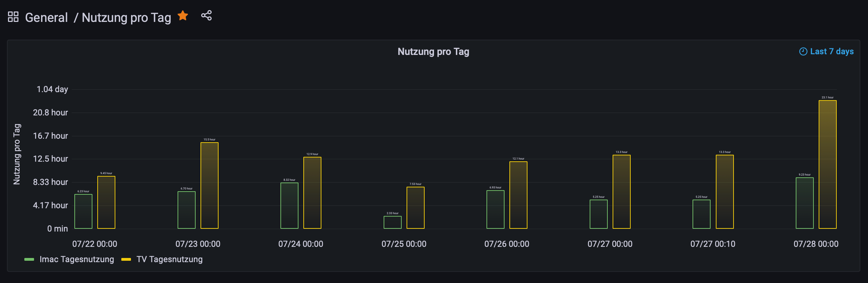This screenshot has height=283, width=868.
Task: Click the 9.23 hour green bar
Action: (804, 203)
